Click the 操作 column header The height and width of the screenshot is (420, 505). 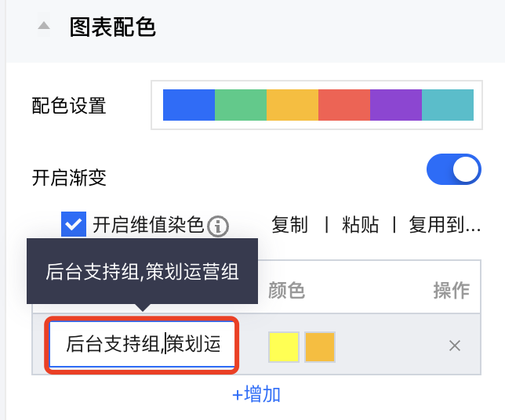click(451, 291)
